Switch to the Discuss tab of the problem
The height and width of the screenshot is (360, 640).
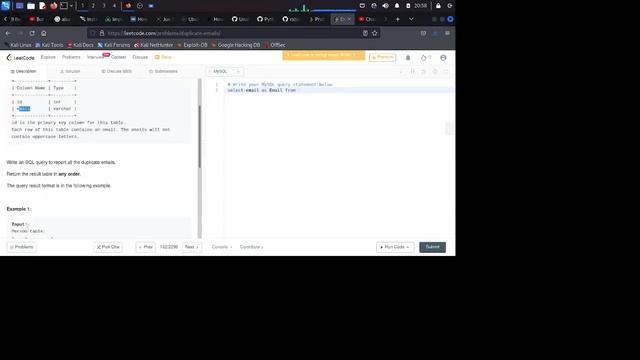tap(116, 71)
